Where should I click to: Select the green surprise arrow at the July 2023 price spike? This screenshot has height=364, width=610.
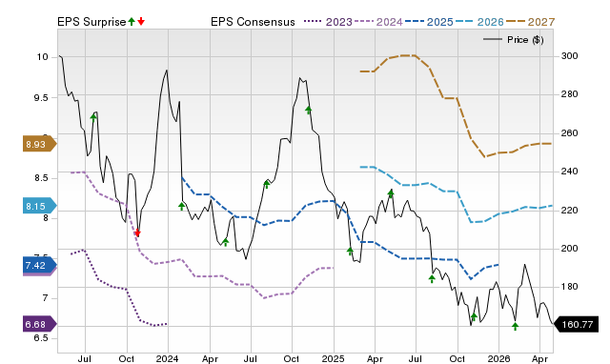(x=93, y=117)
